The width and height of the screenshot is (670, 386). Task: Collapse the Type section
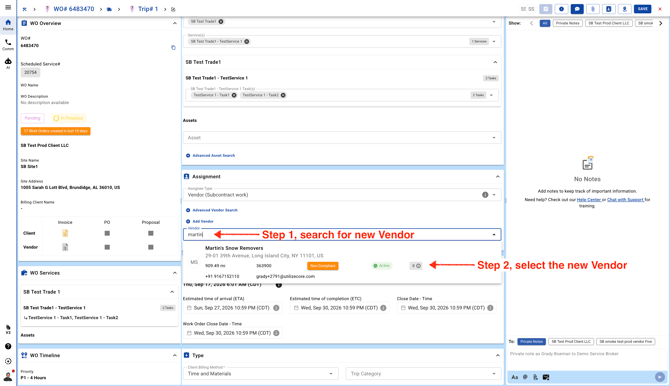pos(497,355)
